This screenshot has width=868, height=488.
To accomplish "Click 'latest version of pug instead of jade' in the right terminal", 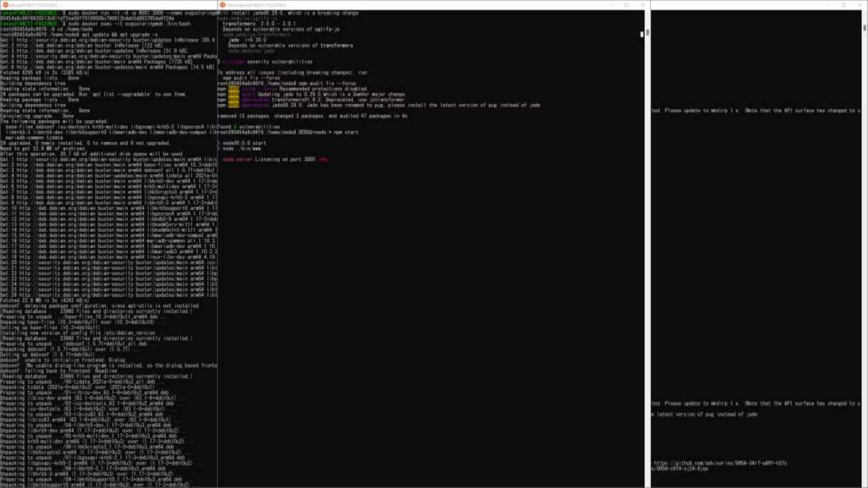I will coord(707,414).
